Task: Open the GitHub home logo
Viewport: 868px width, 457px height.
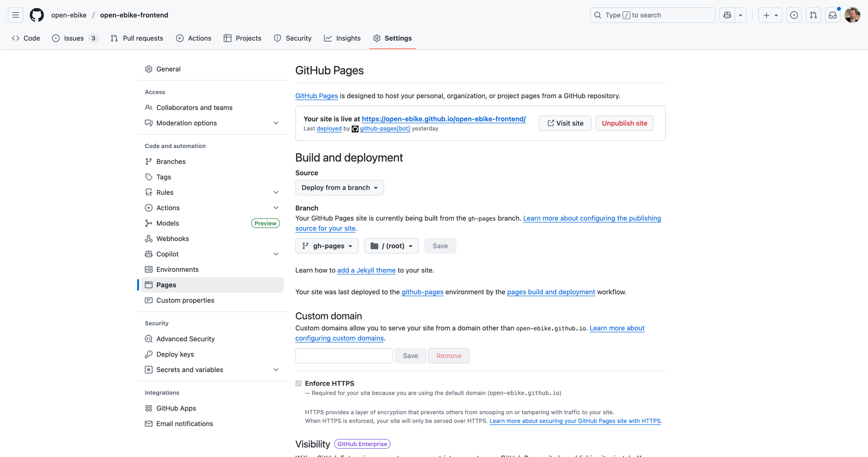Action: pyautogui.click(x=37, y=15)
